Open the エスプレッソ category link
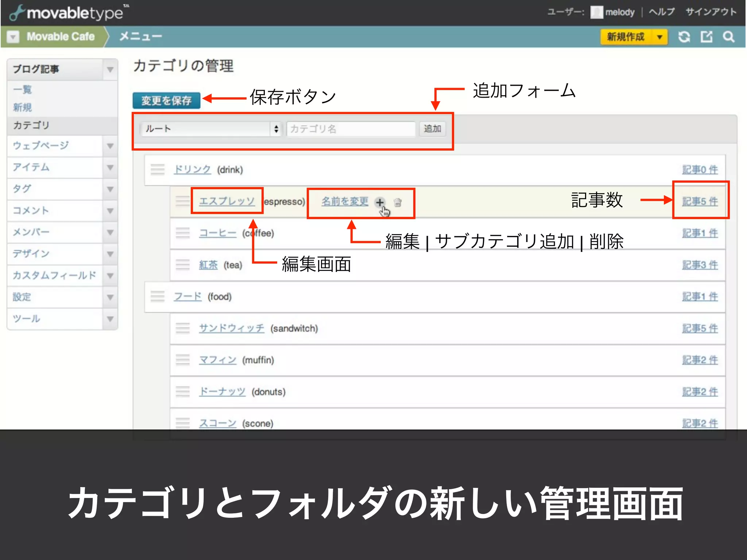Image resolution: width=747 pixels, height=560 pixels. [227, 201]
